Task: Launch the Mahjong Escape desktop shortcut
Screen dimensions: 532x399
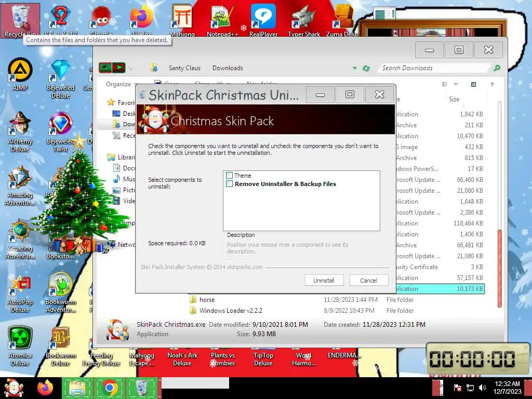Action: (x=141, y=358)
